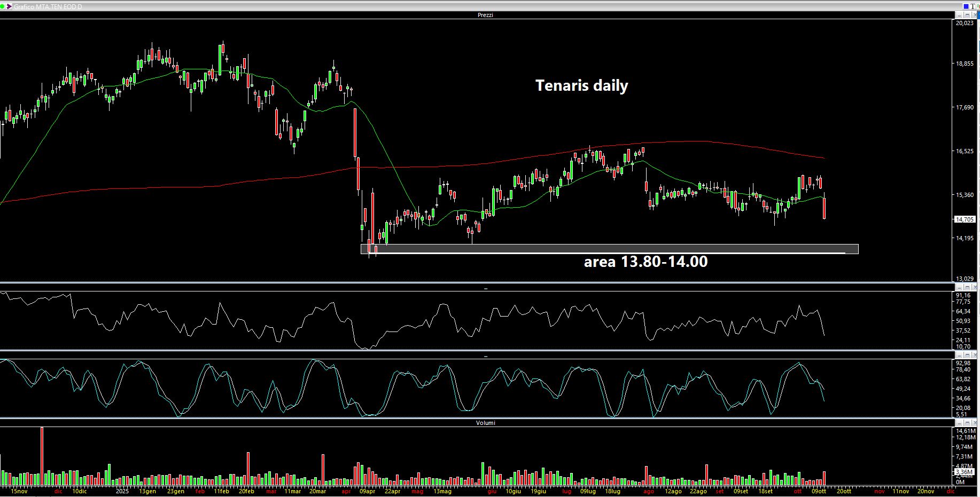Minimize the Prezzi price panel
Screen dimensions: 980x497
point(959,15)
